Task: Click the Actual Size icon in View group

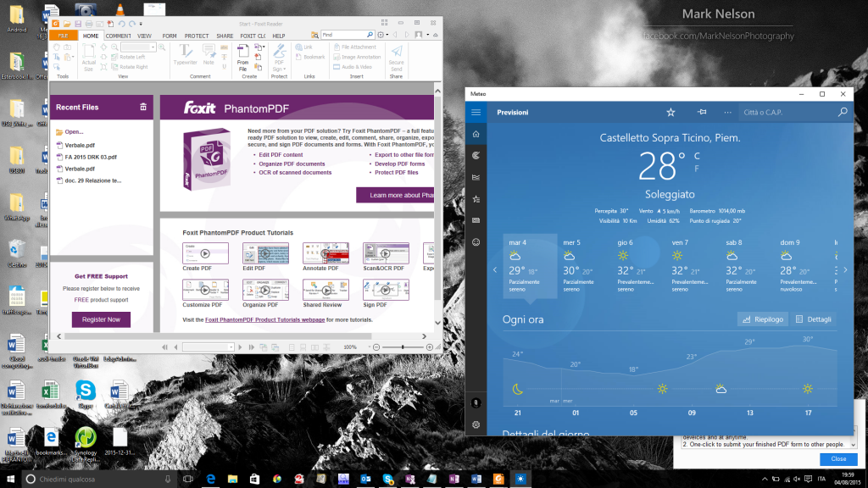Action: click(x=88, y=58)
